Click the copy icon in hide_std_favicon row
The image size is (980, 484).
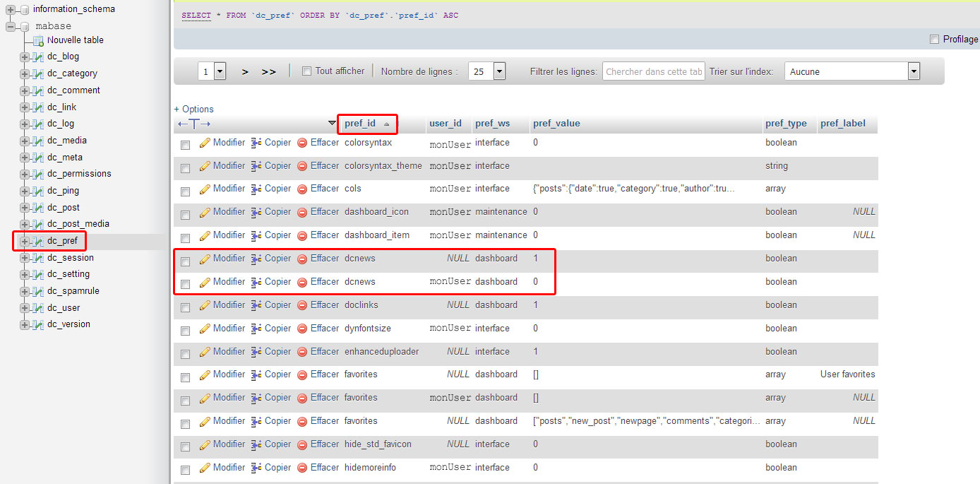point(256,444)
